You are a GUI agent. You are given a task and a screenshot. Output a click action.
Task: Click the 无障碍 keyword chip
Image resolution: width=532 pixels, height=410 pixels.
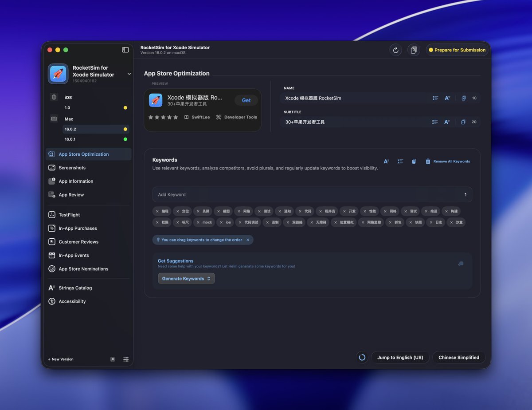tap(318, 222)
